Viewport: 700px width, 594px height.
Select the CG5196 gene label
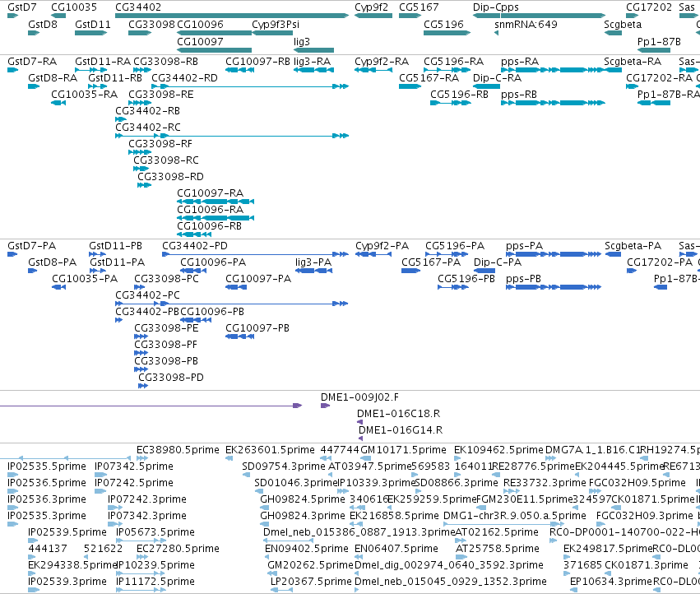(x=443, y=24)
